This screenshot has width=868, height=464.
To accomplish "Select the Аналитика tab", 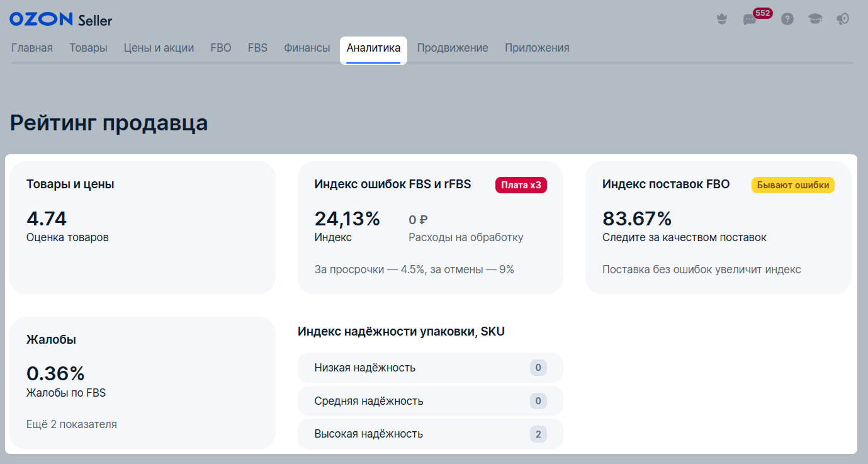I will 373,48.
